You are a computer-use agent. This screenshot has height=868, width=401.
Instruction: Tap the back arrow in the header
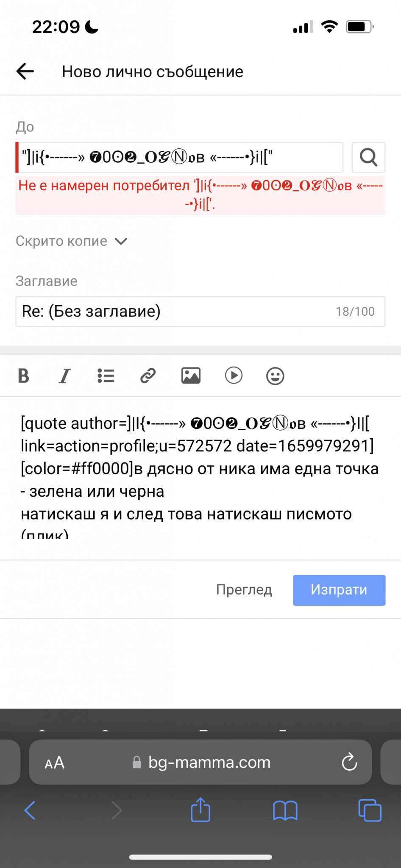coord(25,71)
